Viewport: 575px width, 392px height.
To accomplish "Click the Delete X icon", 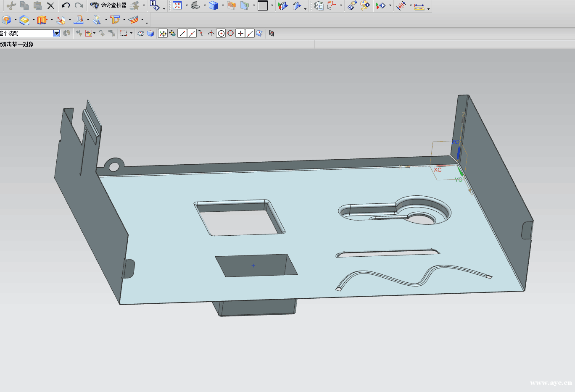I will pyautogui.click(x=50, y=5).
